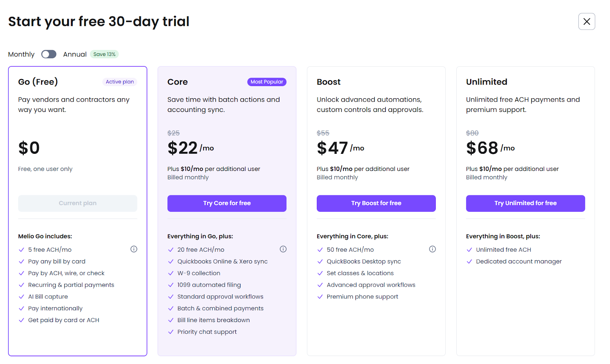This screenshot has height=364, width=610.
Task: Click the Most Popular badge
Action: pos(266,82)
